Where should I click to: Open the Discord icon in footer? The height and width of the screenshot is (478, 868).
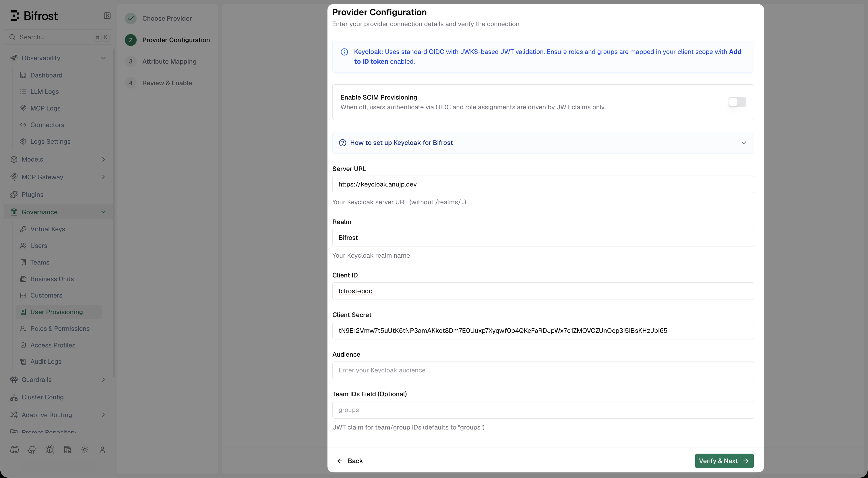[14, 450]
